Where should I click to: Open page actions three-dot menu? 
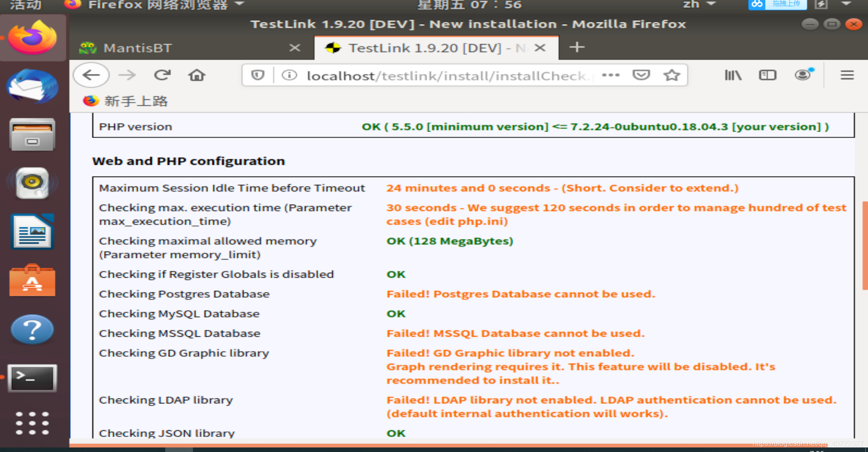[x=611, y=75]
